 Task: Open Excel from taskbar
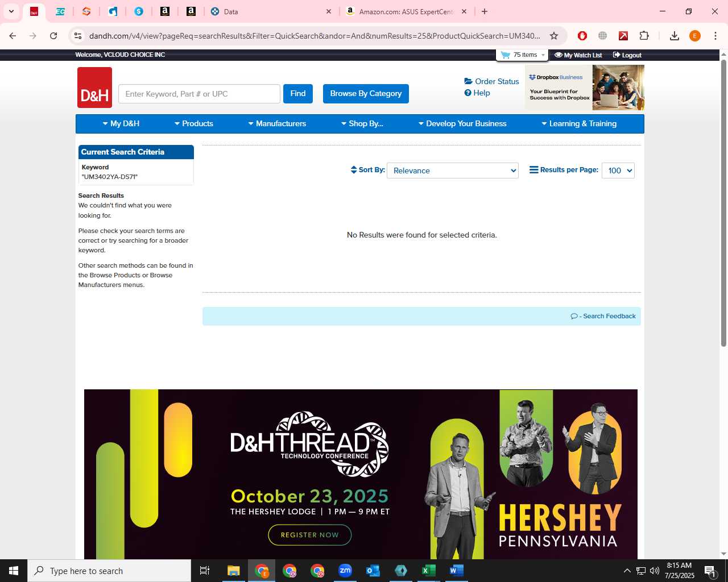pyautogui.click(x=429, y=571)
